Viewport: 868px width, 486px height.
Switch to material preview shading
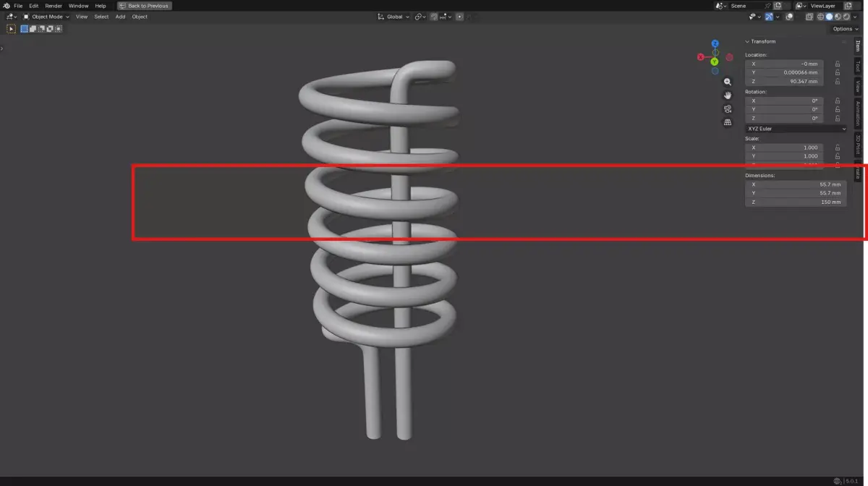[x=838, y=17]
